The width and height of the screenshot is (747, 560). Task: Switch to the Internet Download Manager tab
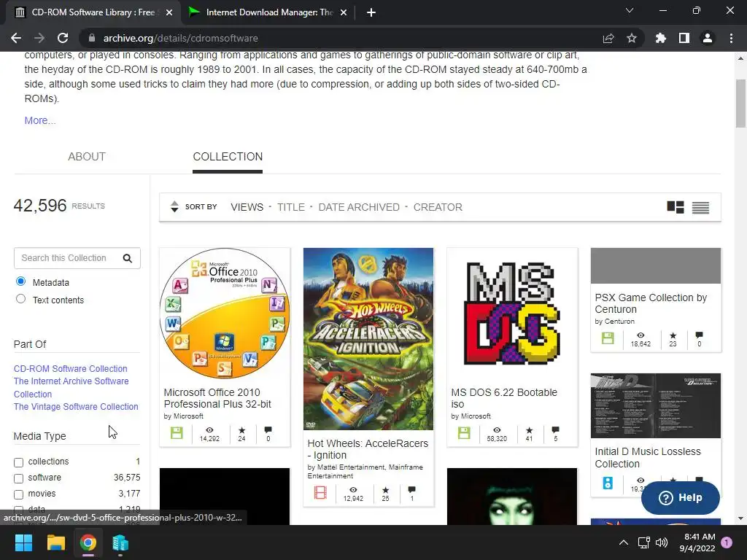tap(268, 12)
